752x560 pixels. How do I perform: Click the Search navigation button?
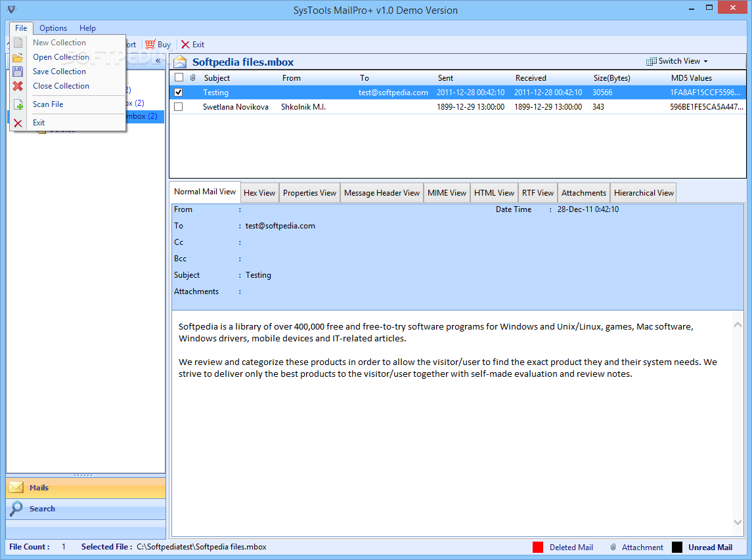coord(86,509)
